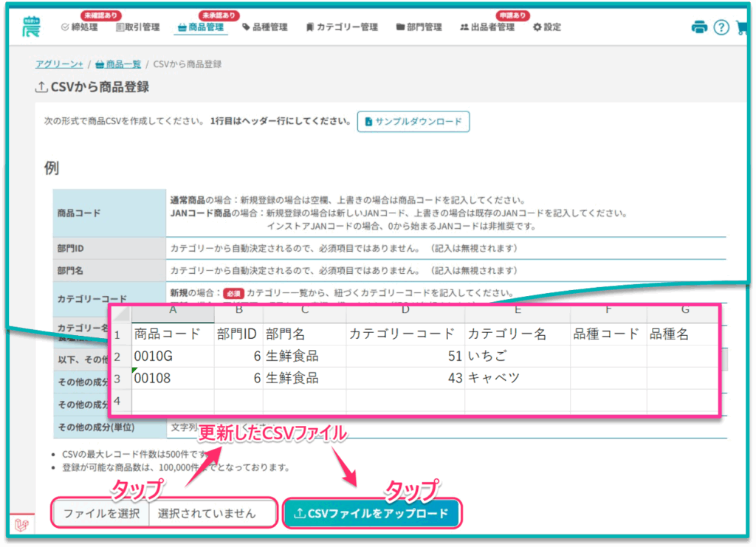Open the 締処理 menu
This screenshot has height=547, width=756.
point(79,27)
